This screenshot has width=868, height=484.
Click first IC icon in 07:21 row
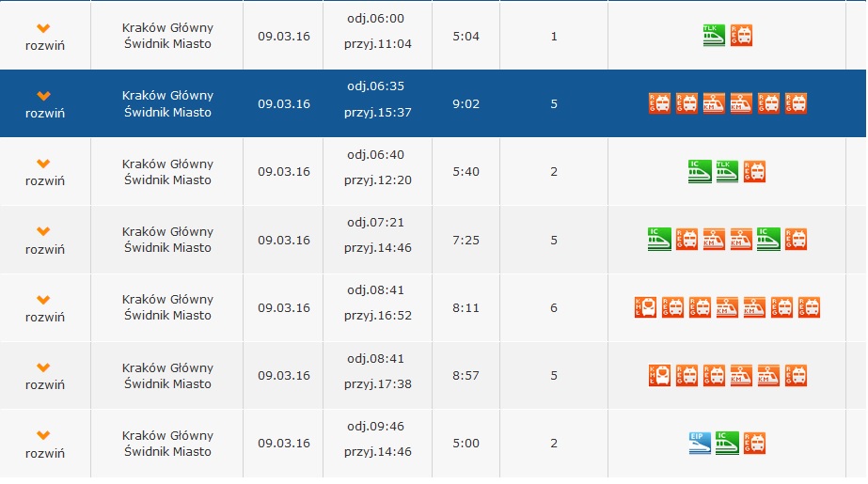(659, 240)
